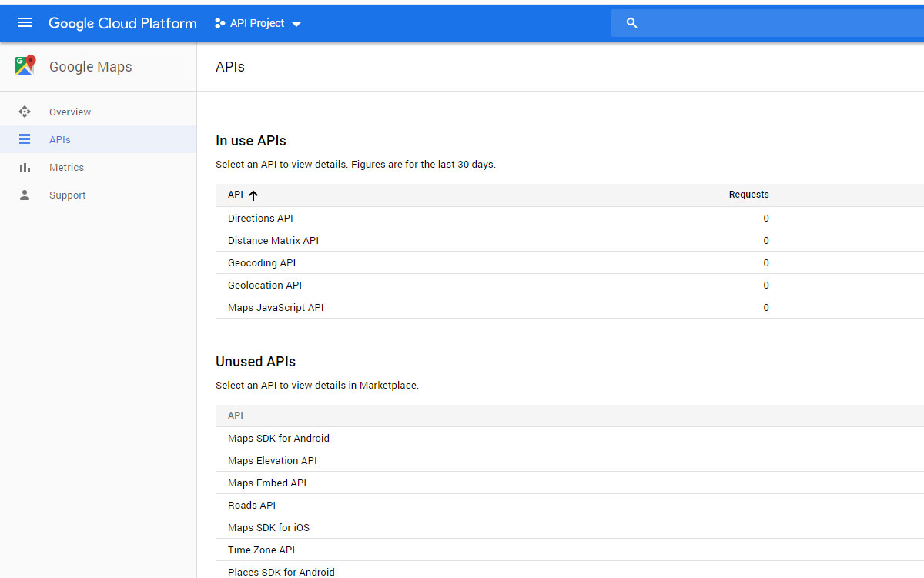Select Time Zone API row
The image size is (924, 578).
click(570, 550)
